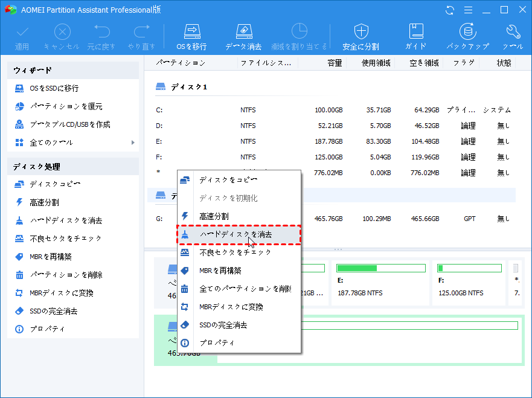The width and height of the screenshot is (532, 398).
Task: Click the E: 187.78GB NTFS partition block
Action: tap(380, 283)
